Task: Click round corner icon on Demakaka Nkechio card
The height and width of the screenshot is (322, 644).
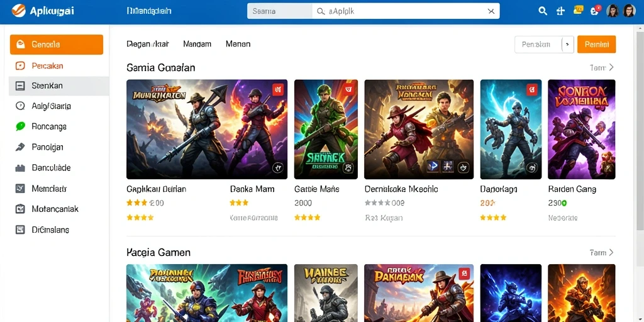Action: 463,167
